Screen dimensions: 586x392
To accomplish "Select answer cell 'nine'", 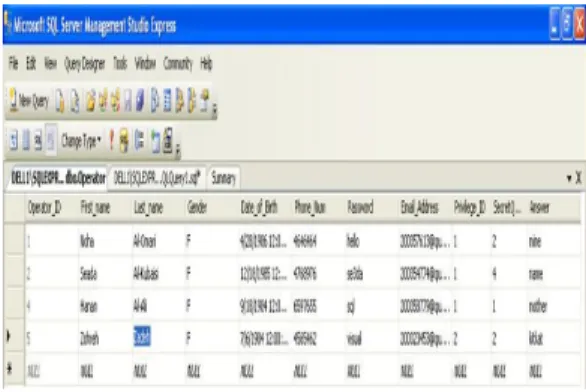I will [x=553, y=241].
